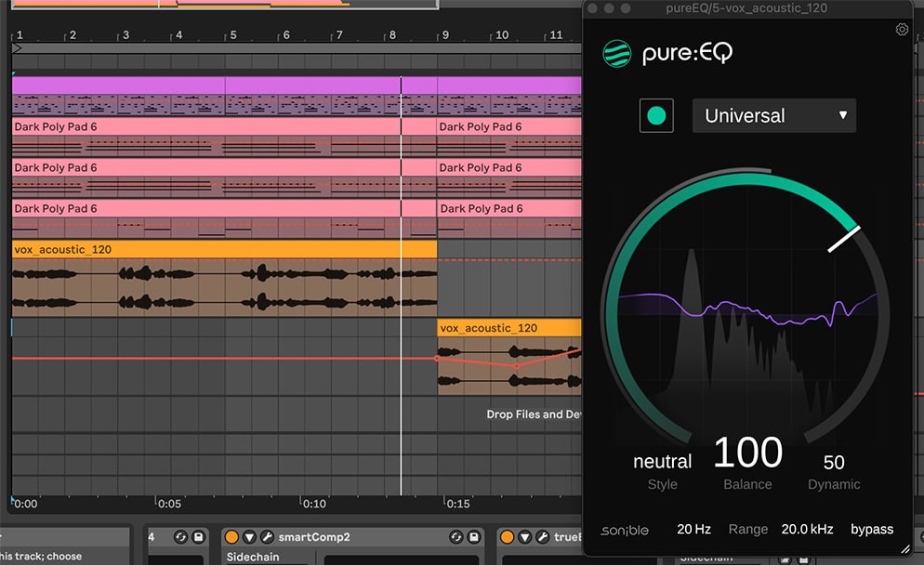
Task: Toggle the green learn button in pure:EQ
Action: pos(656,115)
